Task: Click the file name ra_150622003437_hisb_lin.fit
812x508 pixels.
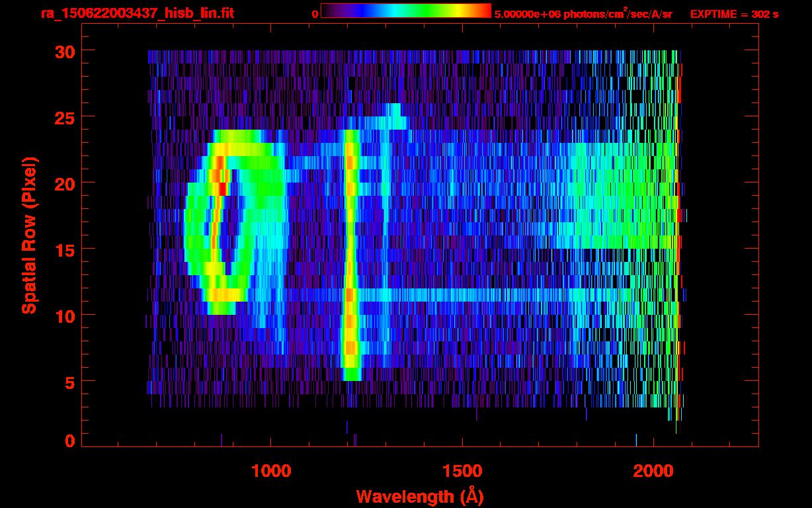Action: point(137,13)
